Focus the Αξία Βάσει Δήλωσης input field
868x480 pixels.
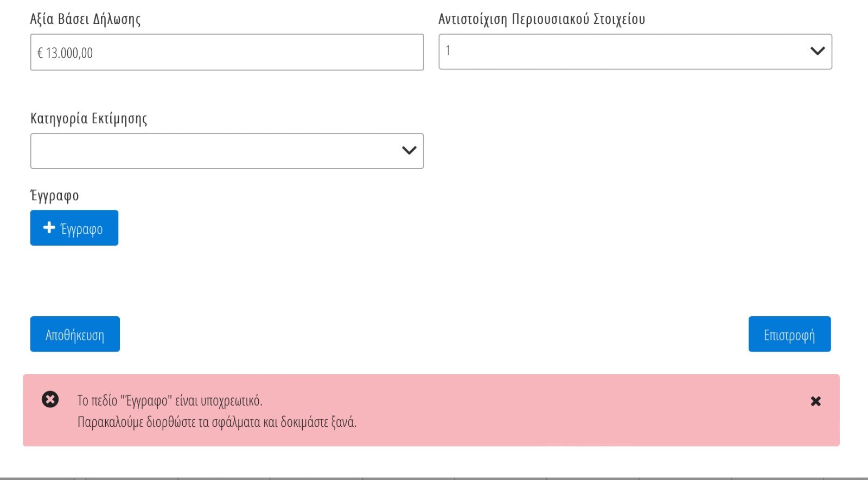(227, 52)
